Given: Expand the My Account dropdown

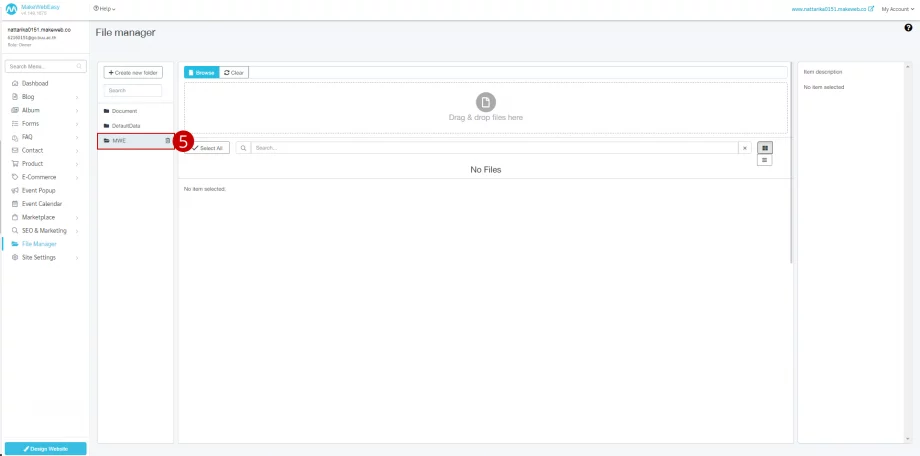Looking at the screenshot, I should click(898, 9).
